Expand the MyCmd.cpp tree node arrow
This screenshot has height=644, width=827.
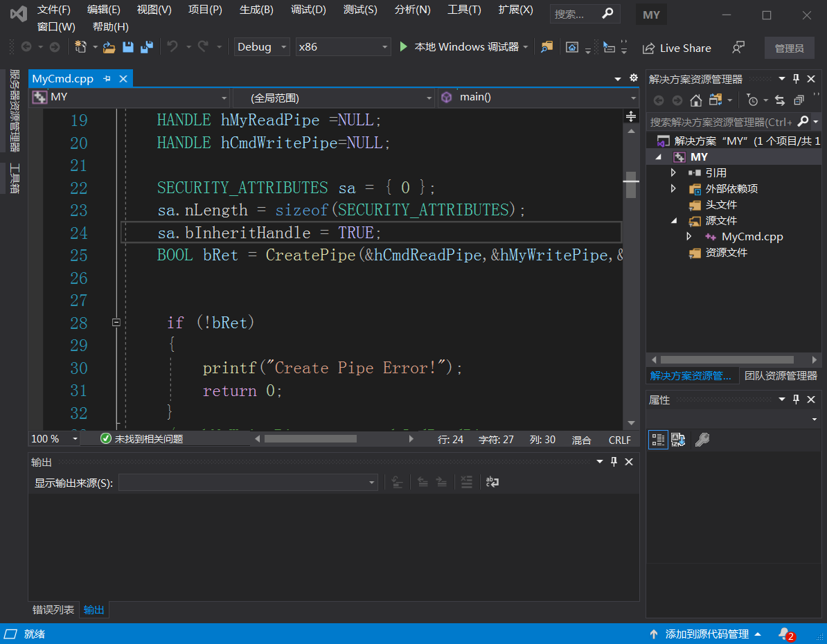click(688, 236)
